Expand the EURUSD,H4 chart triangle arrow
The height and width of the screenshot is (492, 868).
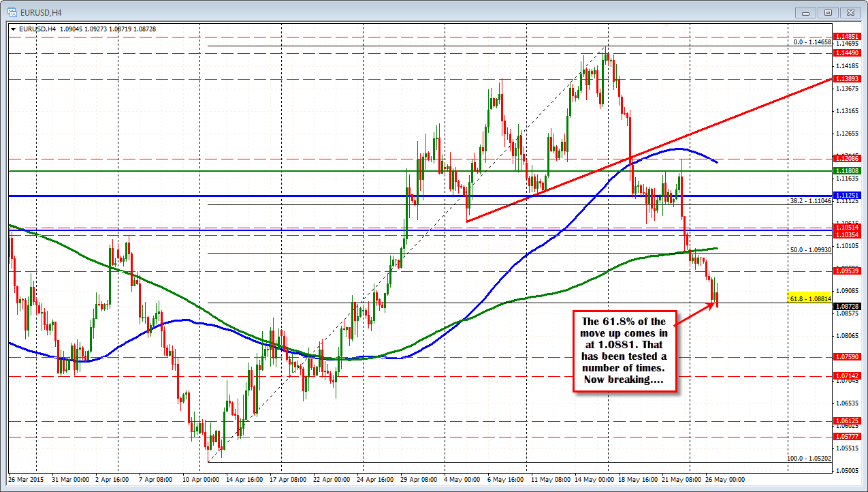coord(14,29)
